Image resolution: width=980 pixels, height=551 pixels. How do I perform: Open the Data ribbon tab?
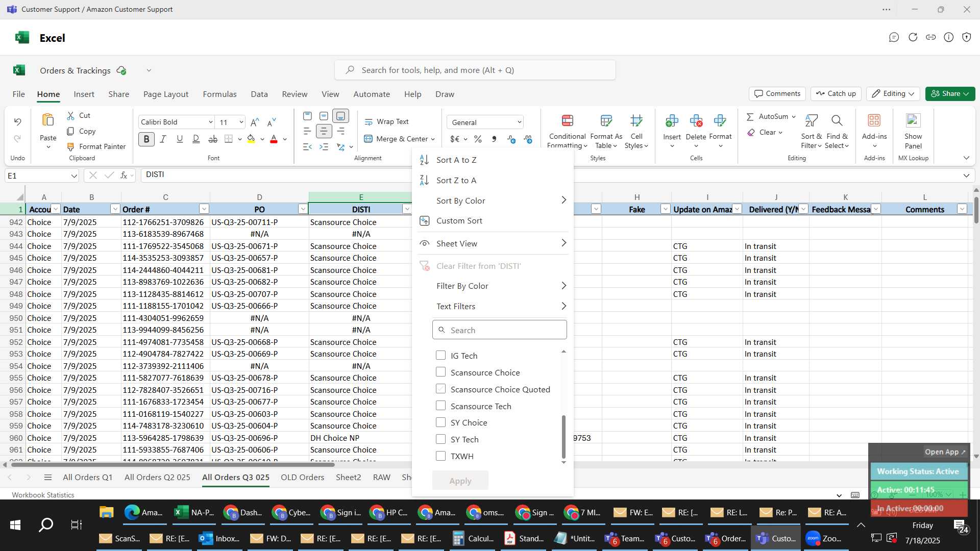(259, 94)
